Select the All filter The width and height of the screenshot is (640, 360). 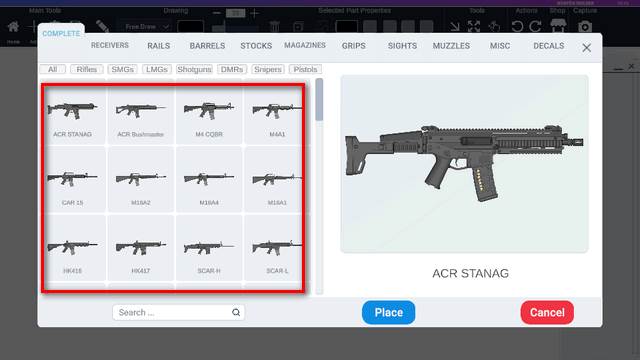pos(53,69)
